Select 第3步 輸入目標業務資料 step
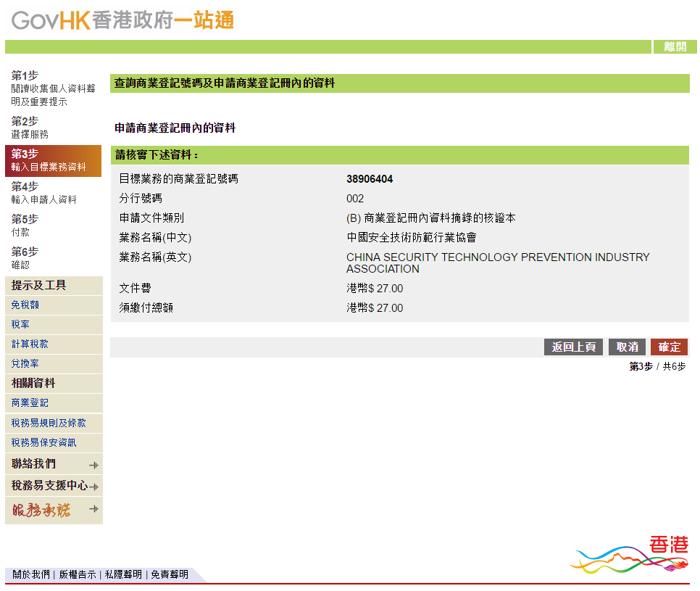This screenshot has width=700, height=591. tap(53, 161)
